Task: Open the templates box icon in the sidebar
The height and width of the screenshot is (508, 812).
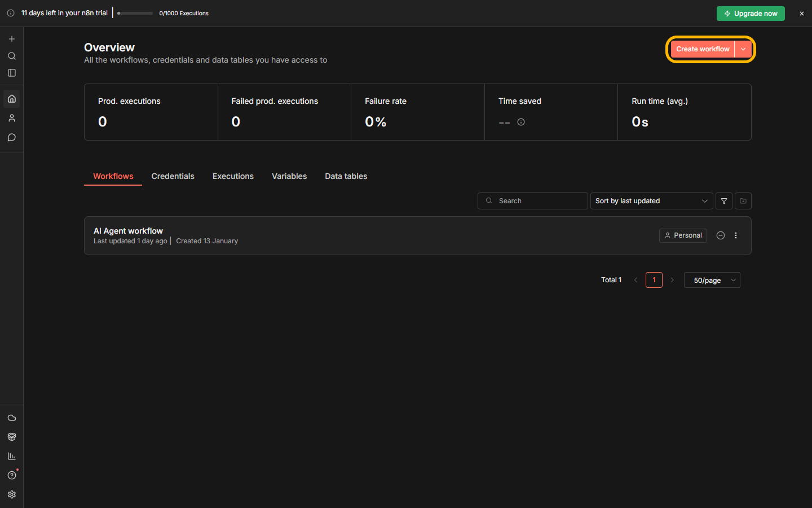Action: tap(12, 437)
